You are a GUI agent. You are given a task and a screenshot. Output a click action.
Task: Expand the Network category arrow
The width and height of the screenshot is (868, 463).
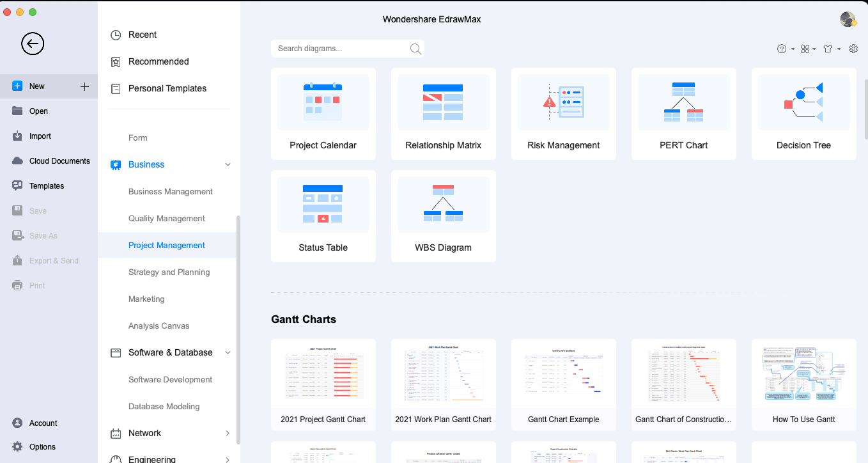(x=228, y=434)
